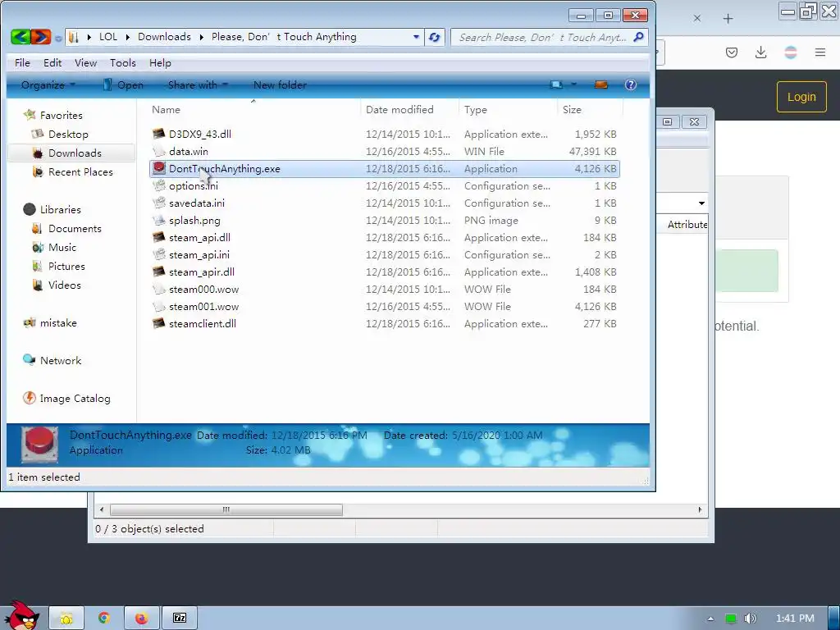
Task: Select the steamclient.dll file icon
Action: pyautogui.click(x=158, y=323)
